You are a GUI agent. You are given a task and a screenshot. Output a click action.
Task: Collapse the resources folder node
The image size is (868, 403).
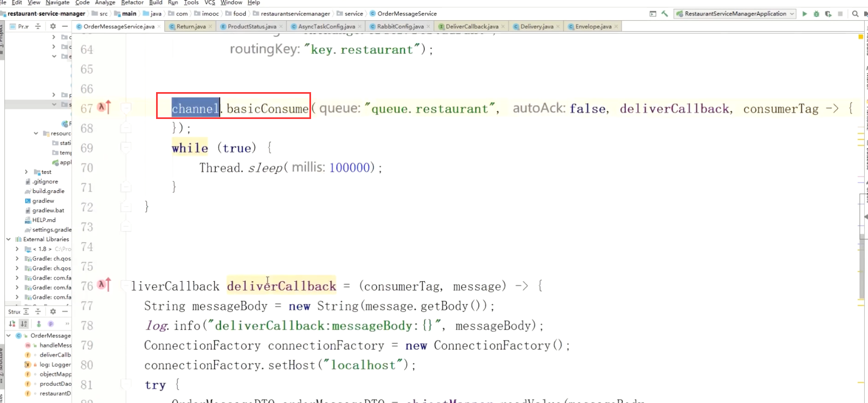[x=36, y=133]
